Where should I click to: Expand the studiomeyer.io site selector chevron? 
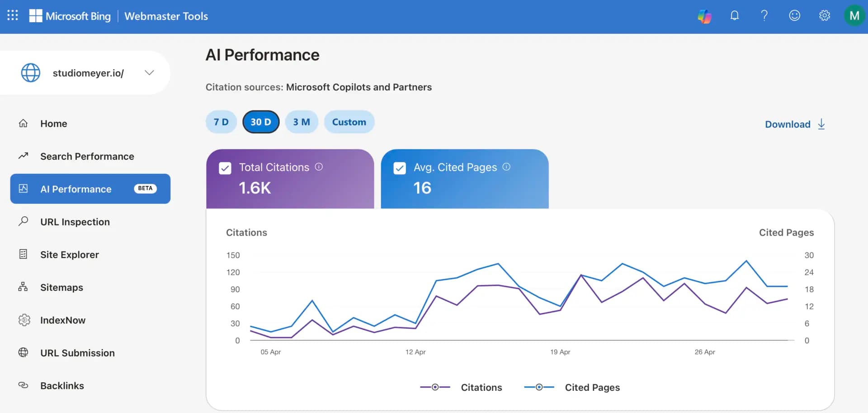coord(149,72)
